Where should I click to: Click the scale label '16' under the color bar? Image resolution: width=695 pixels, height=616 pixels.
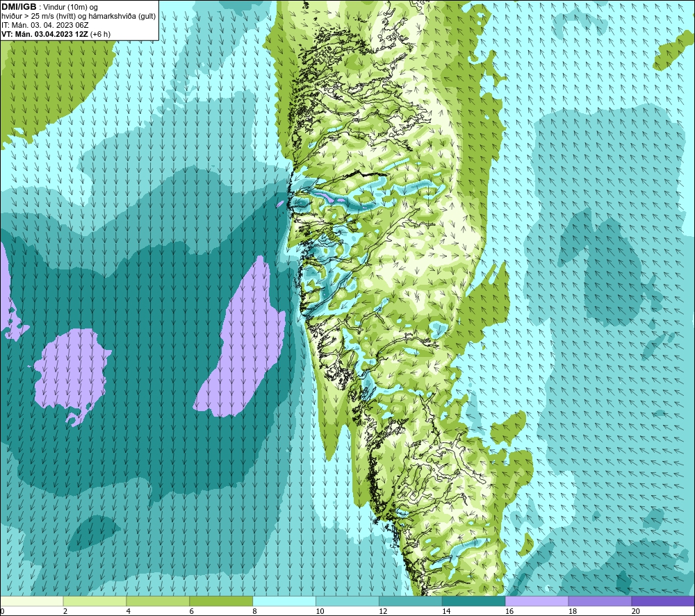pyautogui.click(x=509, y=612)
